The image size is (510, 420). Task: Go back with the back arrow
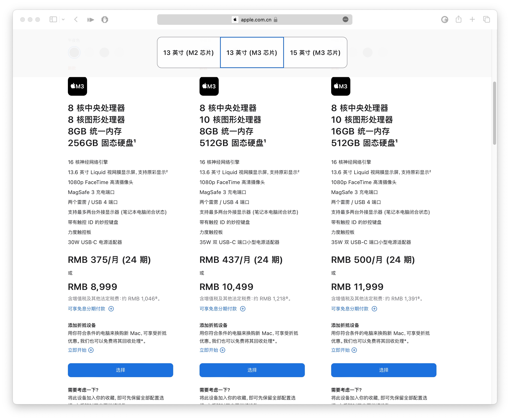pyautogui.click(x=76, y=19)
